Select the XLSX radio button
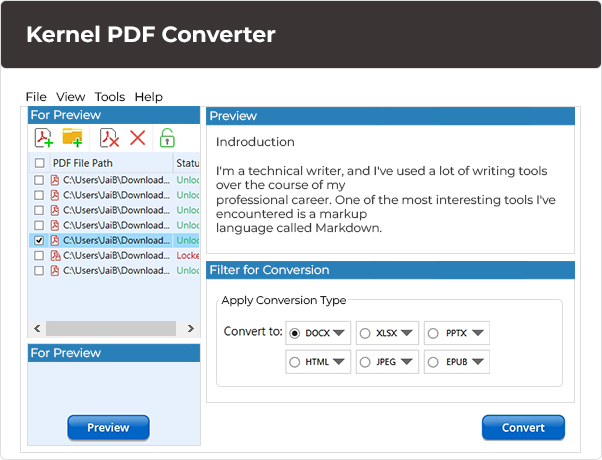This screenshot has height=460, width=602. pos(365,333)
